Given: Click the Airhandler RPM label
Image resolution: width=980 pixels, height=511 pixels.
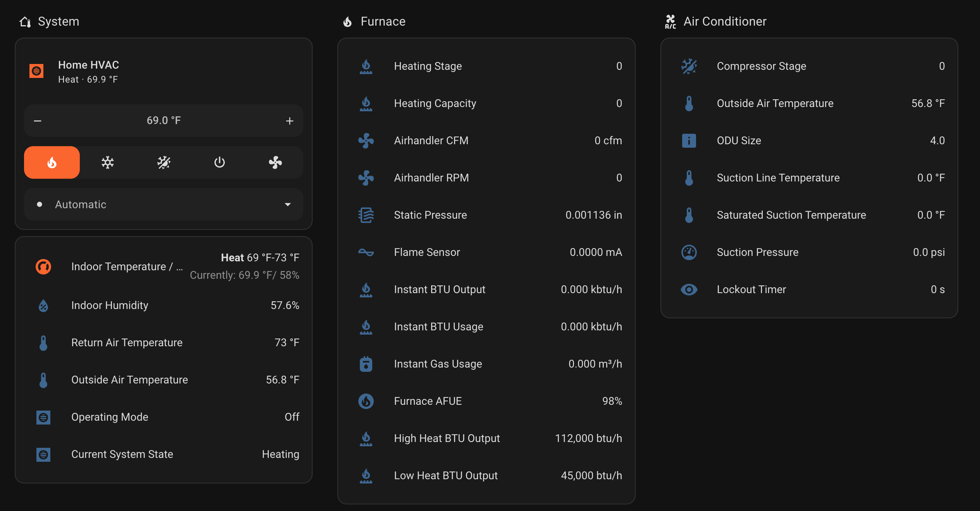Looking at the screenshot, I should pyautogui.click(x=432, y=178).
